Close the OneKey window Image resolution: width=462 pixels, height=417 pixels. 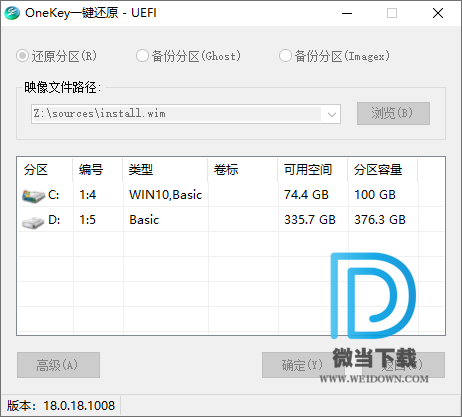[x=438, y=13]
